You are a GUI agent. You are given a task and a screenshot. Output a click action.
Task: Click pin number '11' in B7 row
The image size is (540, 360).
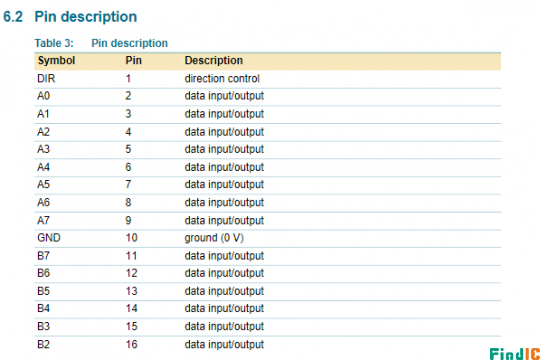(x=132, y=256)
